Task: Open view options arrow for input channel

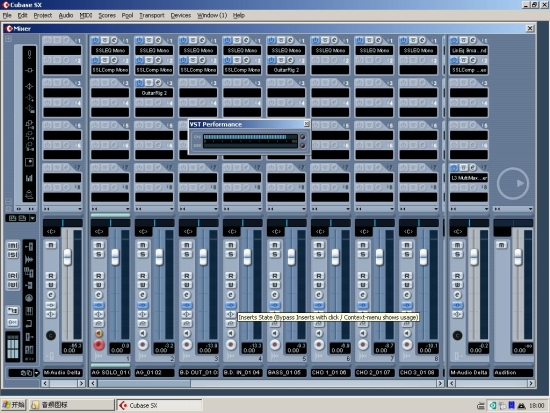Action: (80, 209)
